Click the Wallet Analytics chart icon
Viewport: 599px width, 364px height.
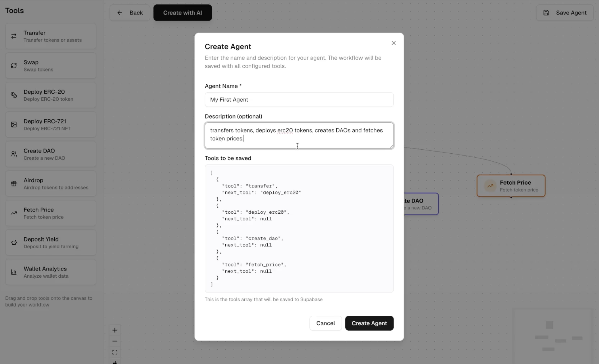point(14,272)
